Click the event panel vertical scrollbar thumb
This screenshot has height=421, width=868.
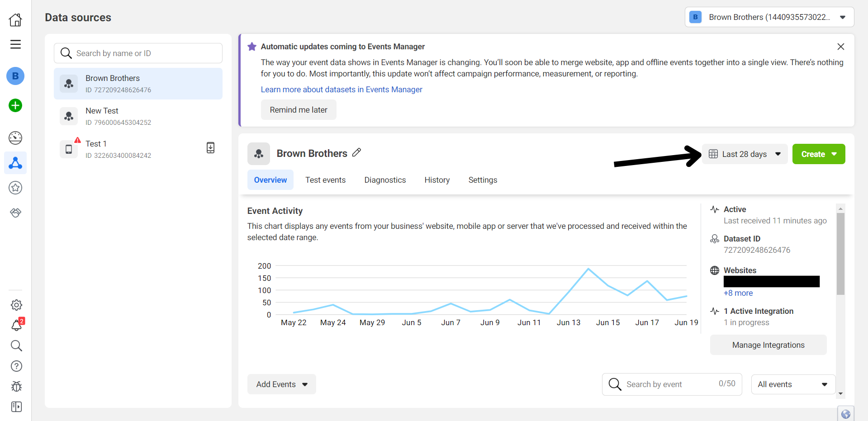[x=840, y=253]
